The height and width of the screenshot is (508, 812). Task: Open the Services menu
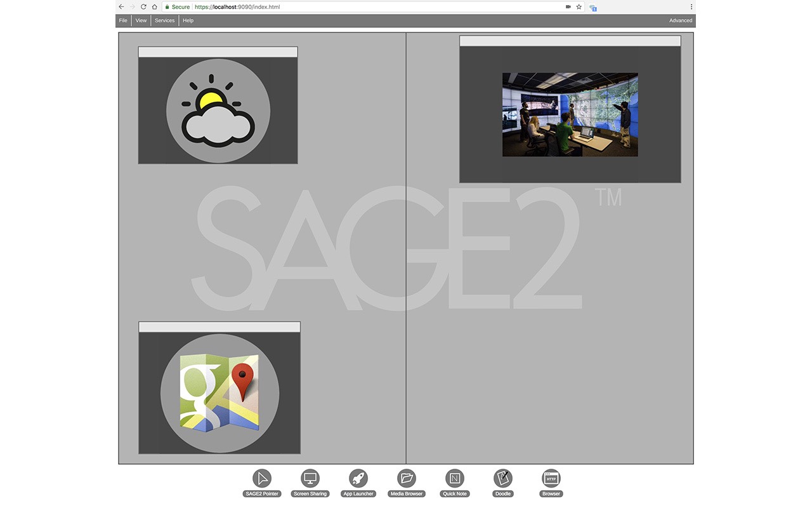(164, 20)
